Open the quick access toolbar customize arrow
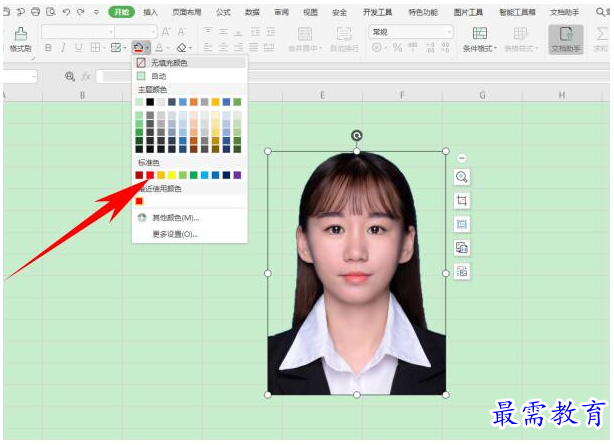Viewport: 614px width, 445px height. click(96, 13)
